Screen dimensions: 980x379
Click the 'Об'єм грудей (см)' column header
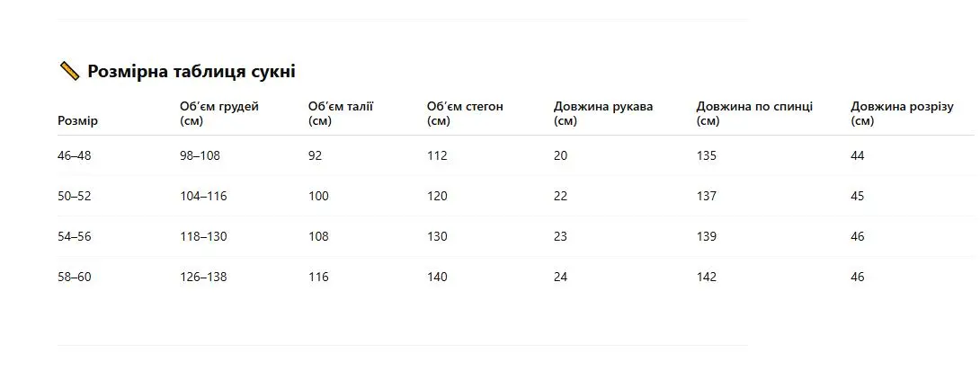pyautogui.click(x=219, y=114)
